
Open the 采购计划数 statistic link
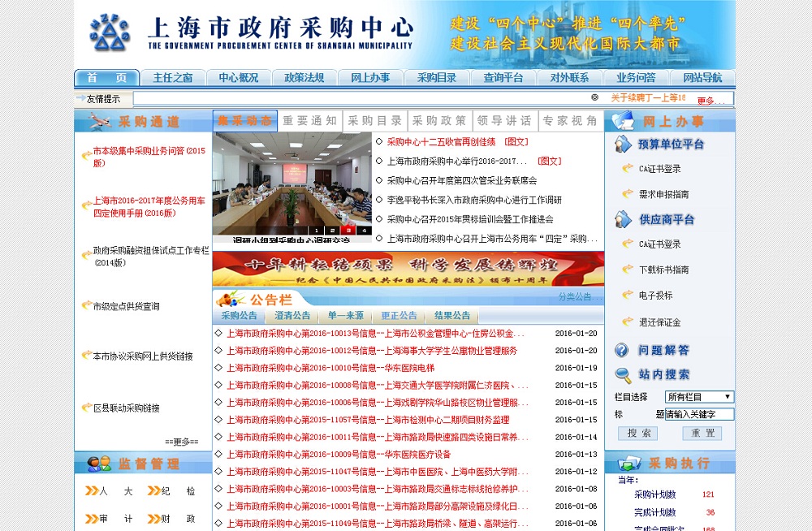(655, 494)
